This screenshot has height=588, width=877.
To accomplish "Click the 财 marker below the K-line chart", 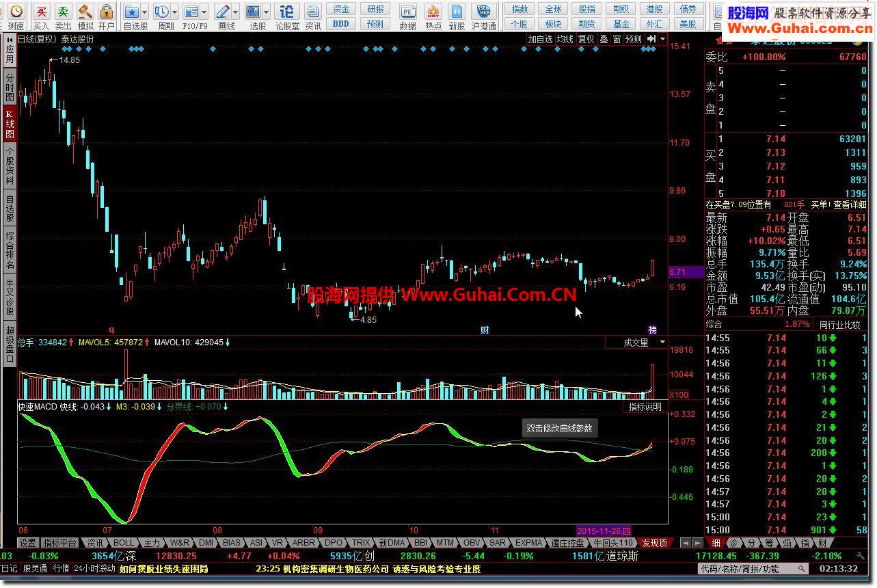I will click(485, 330).
